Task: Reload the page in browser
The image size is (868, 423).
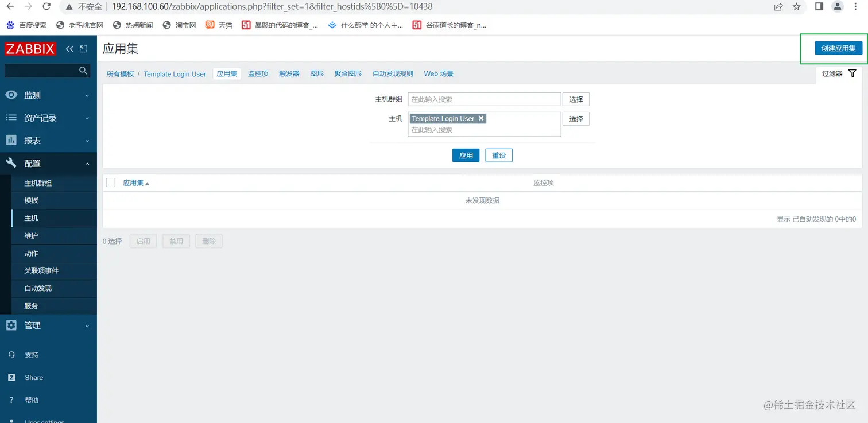Action: pos(47,7)
